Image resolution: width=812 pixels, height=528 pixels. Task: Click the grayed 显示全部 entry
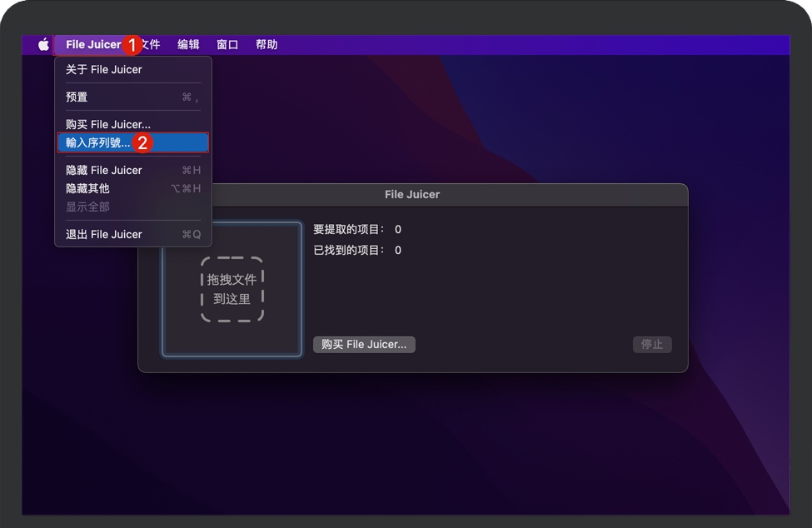coord(133,207)
